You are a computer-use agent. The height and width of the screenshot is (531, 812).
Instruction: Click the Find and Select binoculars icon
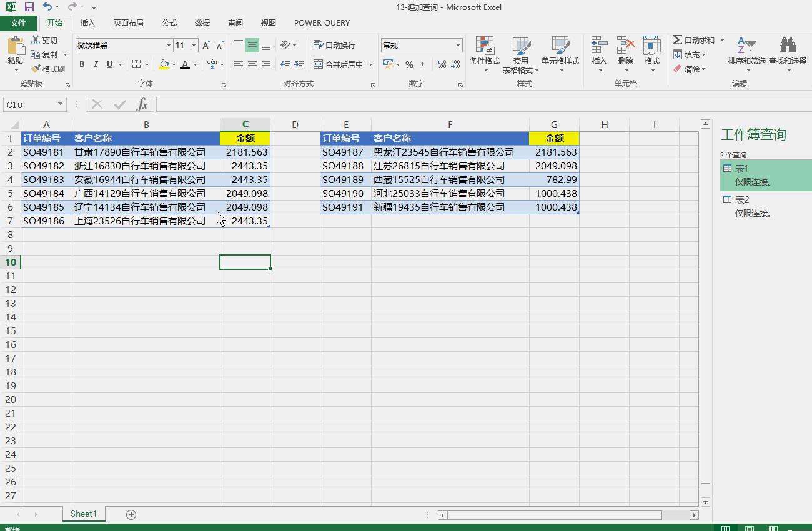[x=787, y=46]
